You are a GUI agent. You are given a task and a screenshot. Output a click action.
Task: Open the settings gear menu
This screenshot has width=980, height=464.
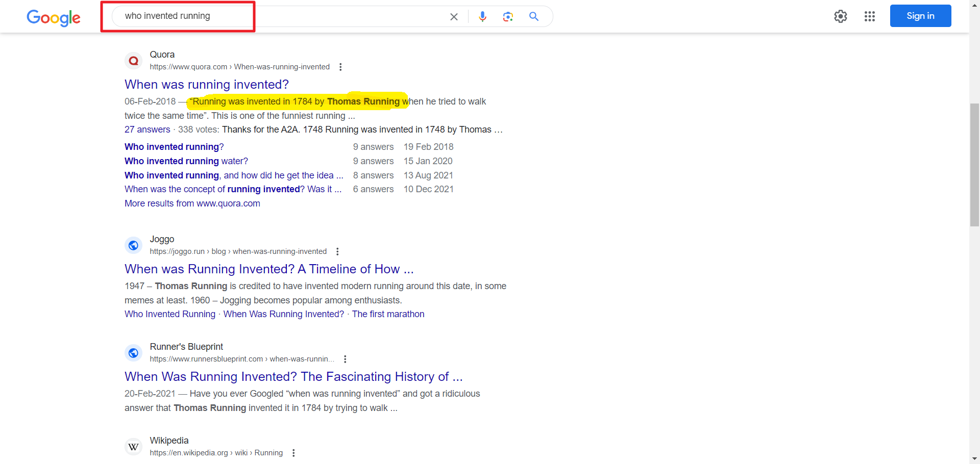(x=840, y=16)
